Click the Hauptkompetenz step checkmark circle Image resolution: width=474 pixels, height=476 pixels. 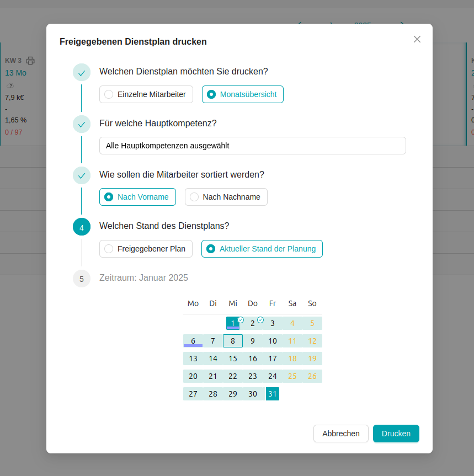[x=82, y=124]
